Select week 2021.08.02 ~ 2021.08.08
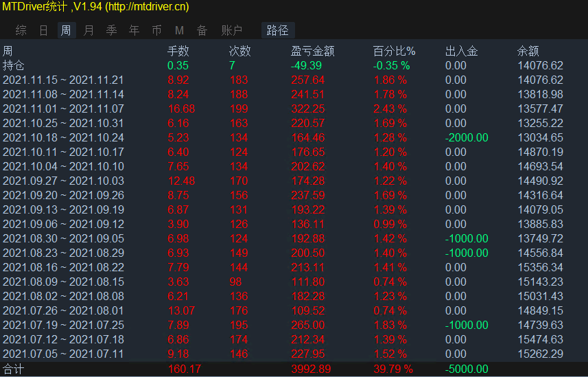This screenshot has height=377, width=588. pos(63,296)
